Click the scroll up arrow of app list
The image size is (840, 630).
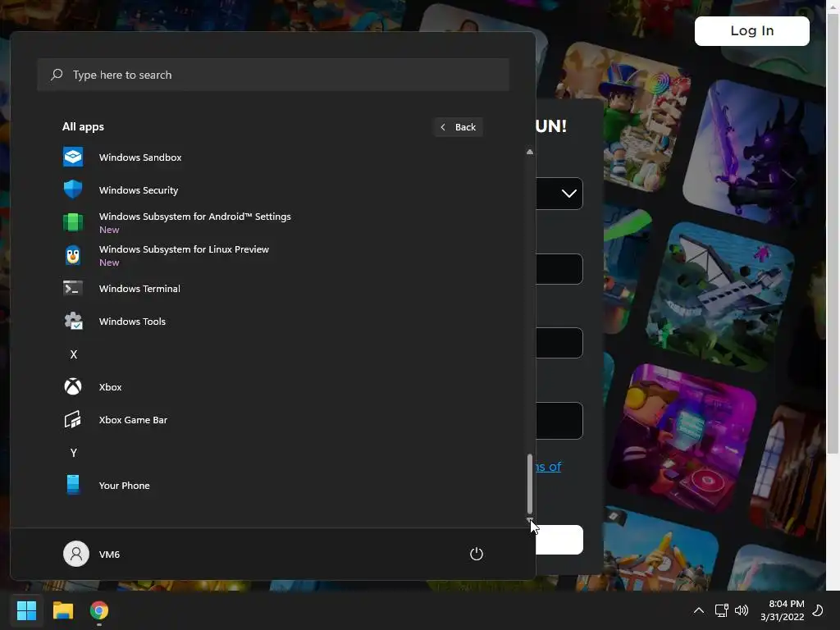(530, 152)
